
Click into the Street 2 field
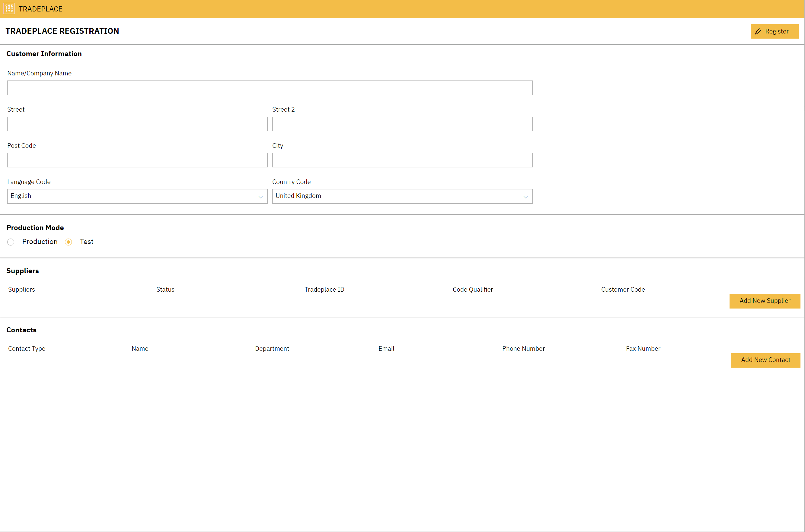pos(402,124)
